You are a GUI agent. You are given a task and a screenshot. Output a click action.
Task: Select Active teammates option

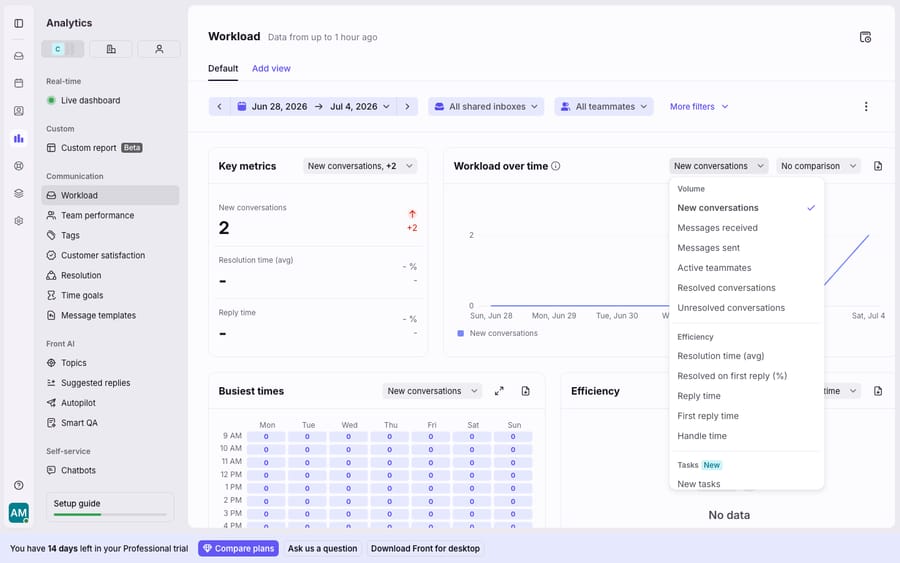pyautogui.click(x=746, y=268)
